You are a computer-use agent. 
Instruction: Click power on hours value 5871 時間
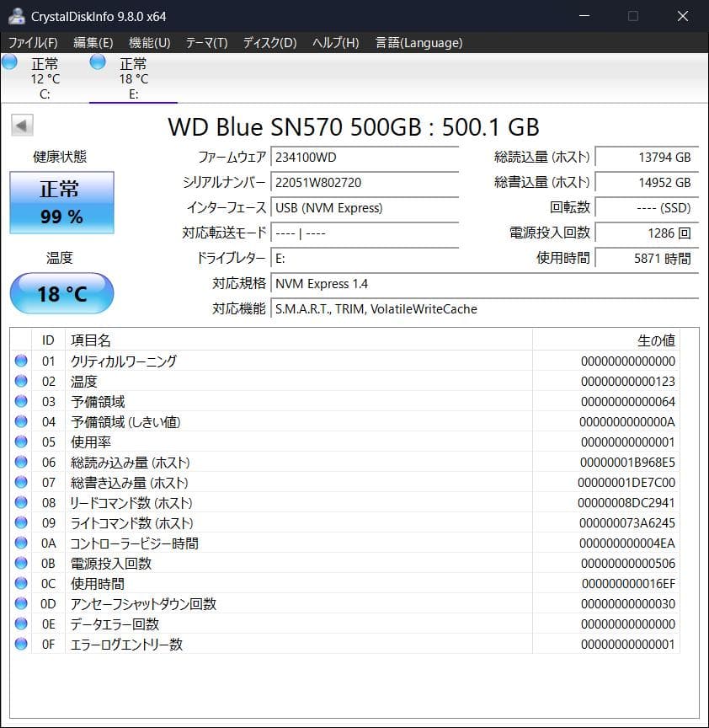(x=647, y=258)
